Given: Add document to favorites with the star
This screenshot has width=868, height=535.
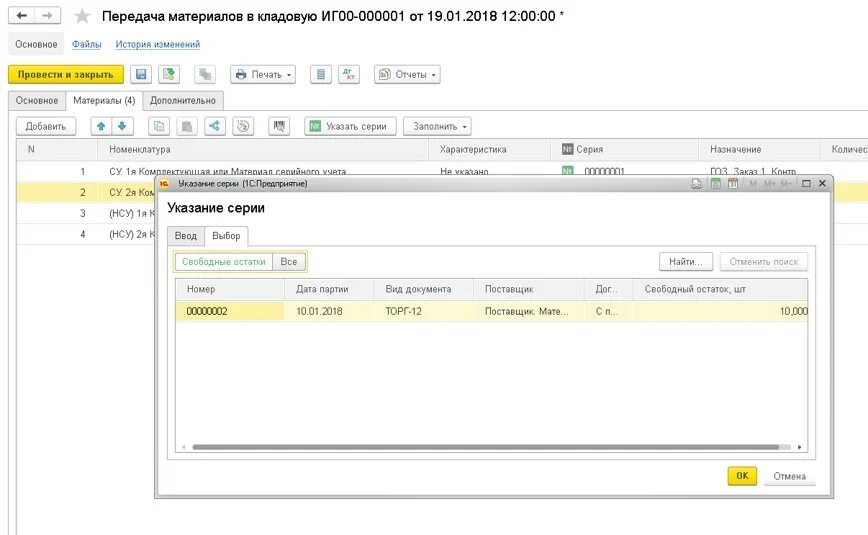Looking at the screenshot, I should (82, 16).
